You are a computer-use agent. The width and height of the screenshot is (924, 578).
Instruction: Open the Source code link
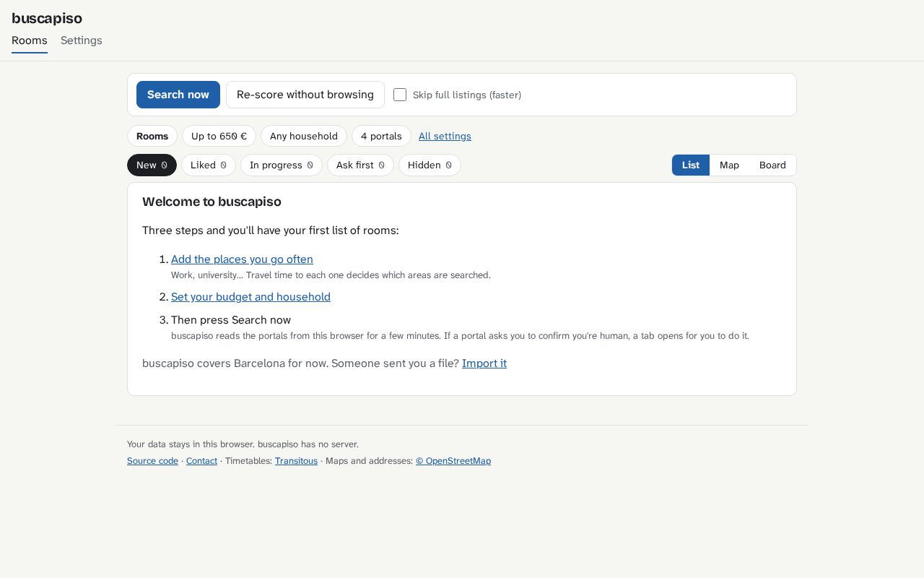click(x=152, y=461)
